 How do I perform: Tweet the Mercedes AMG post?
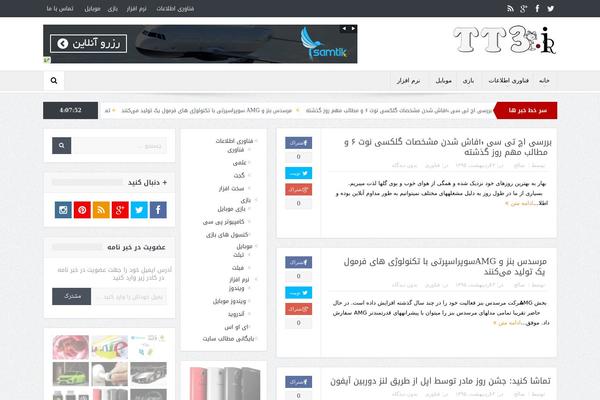(298, 292)
